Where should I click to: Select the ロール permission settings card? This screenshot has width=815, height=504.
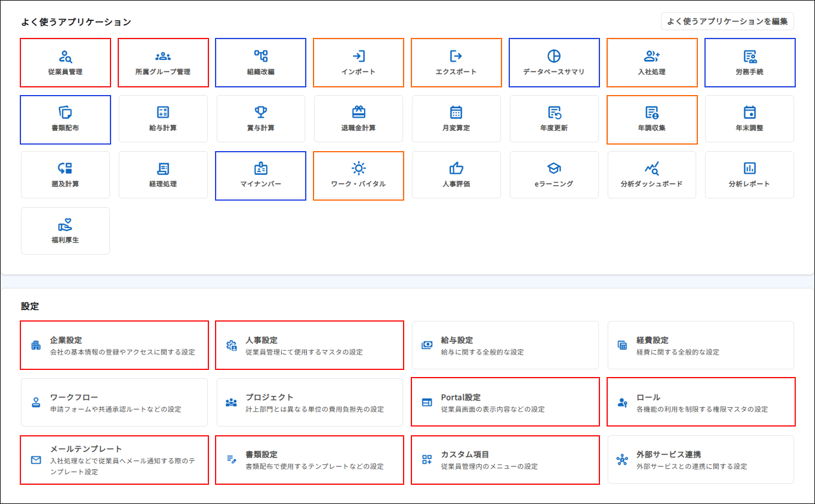click(x=701, y=402)
